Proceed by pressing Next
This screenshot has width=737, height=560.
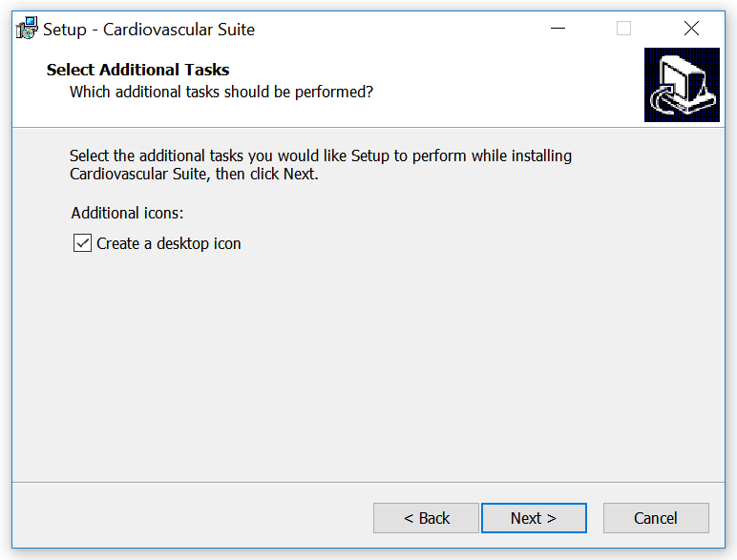pyautogui.click(x=533, y=518)
